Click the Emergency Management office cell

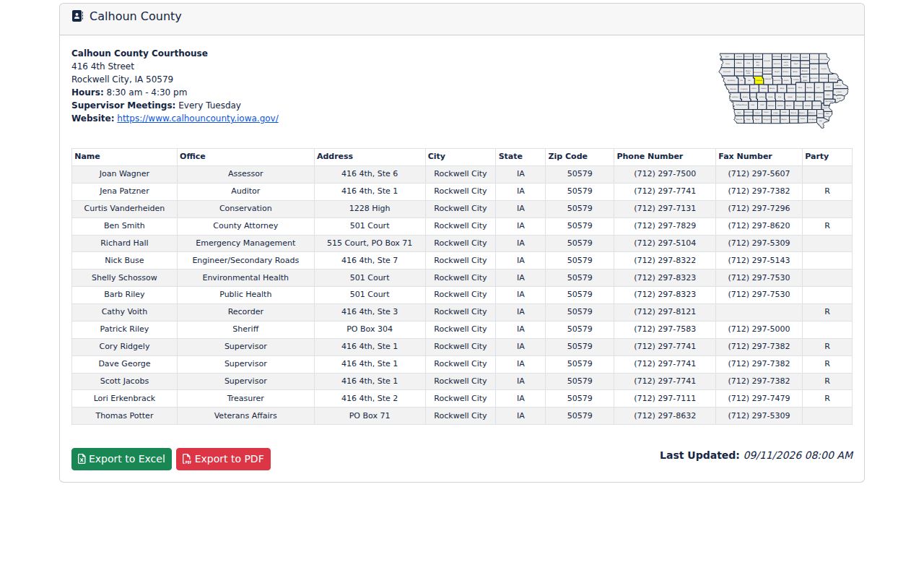[x=245, y=243]
